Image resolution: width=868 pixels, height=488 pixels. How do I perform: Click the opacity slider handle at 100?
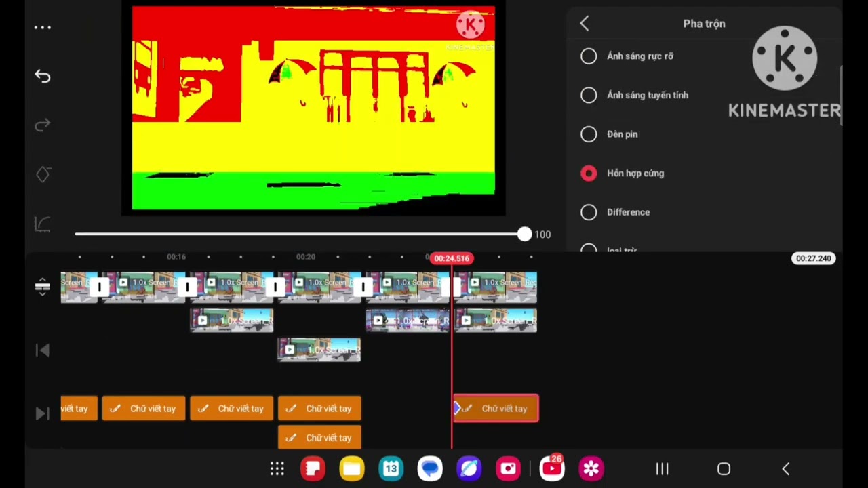[x=524, y=235]
